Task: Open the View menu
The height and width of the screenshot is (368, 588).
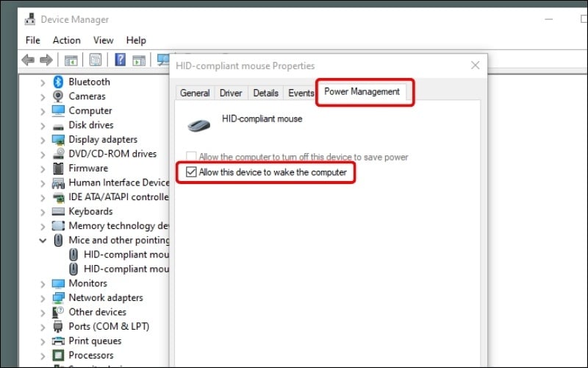Action: 103,40
